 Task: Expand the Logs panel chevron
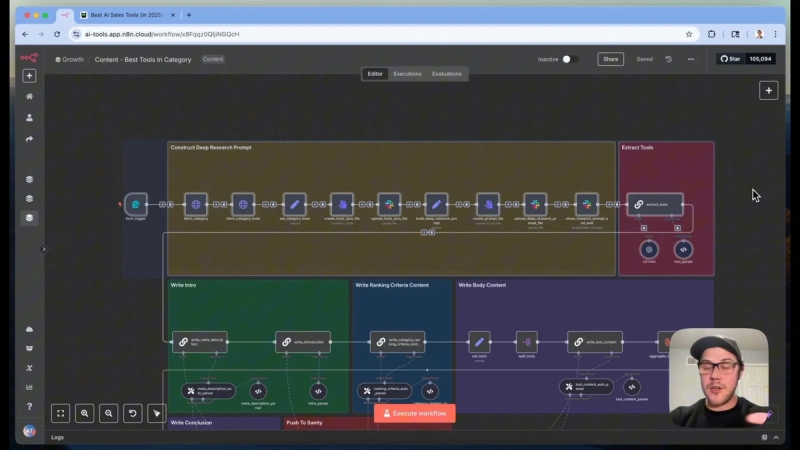click(776, 437)
